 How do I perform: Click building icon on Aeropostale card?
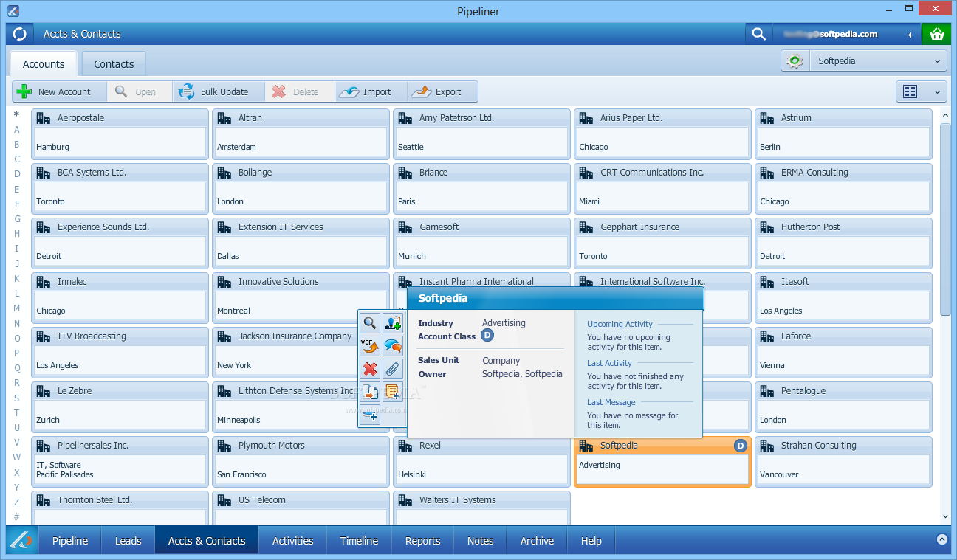click(x=44, y=118)
